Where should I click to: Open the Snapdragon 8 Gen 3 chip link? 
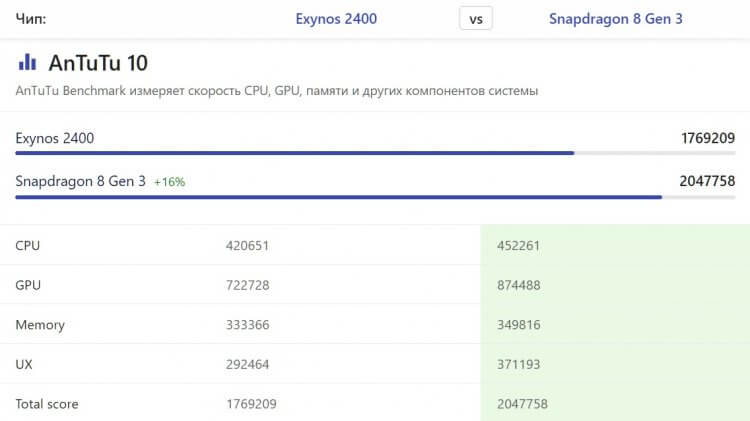(616, 19)
